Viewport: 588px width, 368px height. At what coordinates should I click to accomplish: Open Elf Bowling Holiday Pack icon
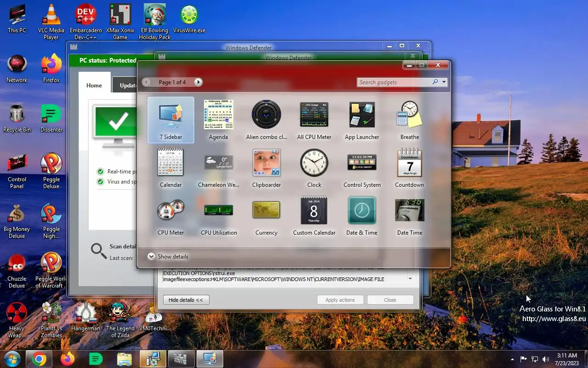(155, 22)
